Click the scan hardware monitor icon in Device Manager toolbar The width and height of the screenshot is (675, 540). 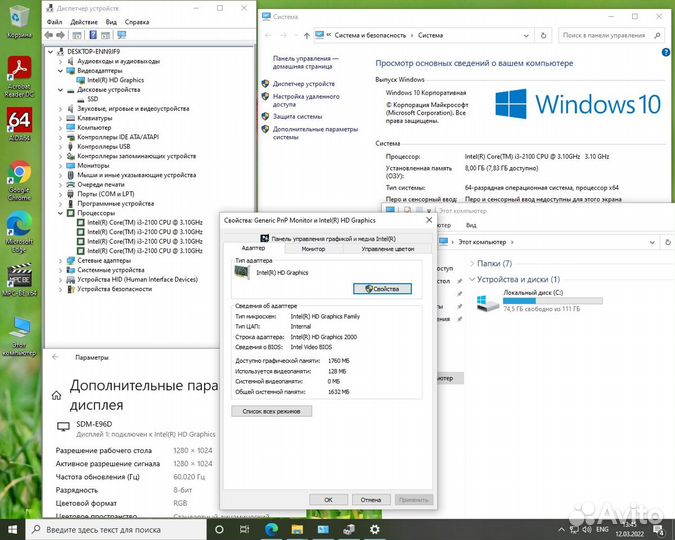122,35
